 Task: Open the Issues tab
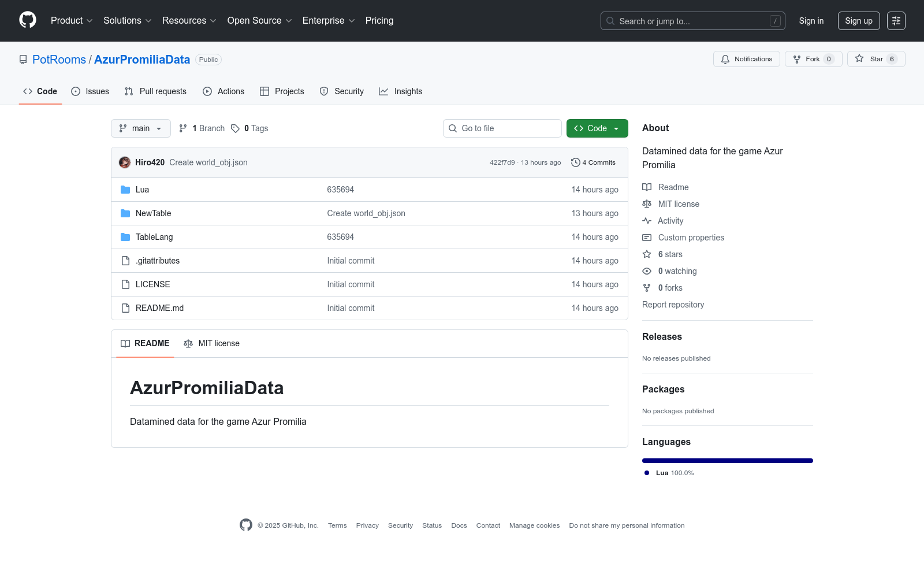(90, 91)
